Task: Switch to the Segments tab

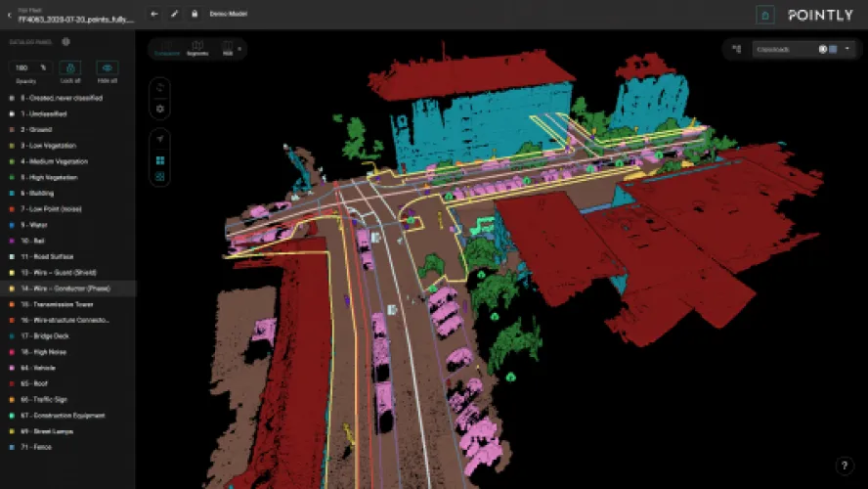Action: [197, 47]
